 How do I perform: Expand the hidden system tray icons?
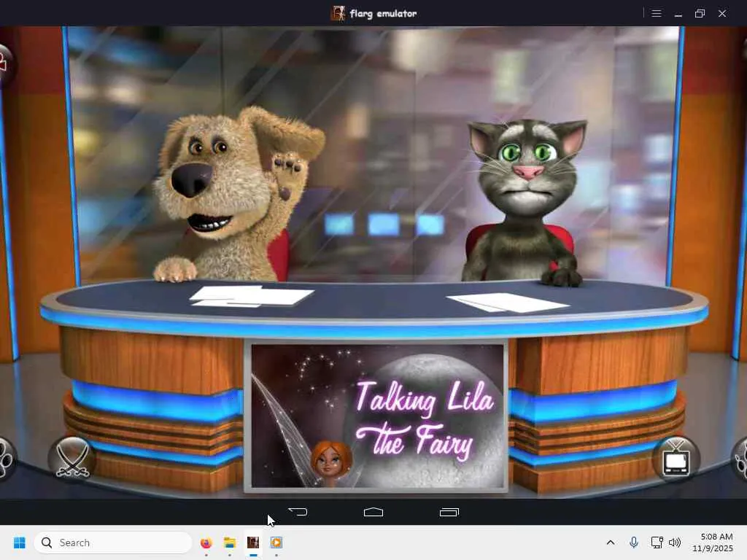611,542
